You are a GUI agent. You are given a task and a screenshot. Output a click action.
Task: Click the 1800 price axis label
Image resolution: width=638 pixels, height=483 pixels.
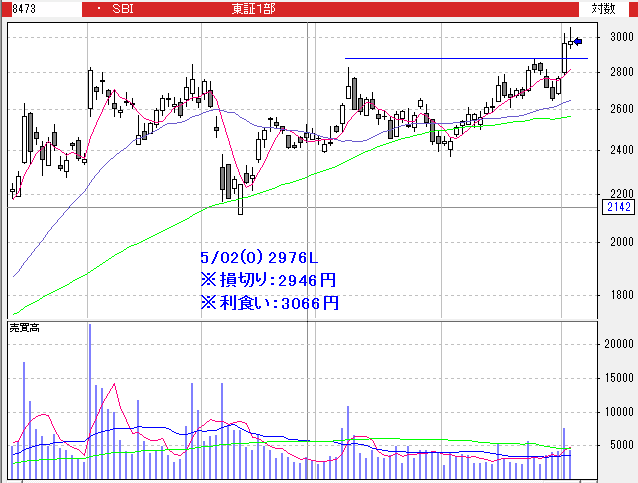620,295
